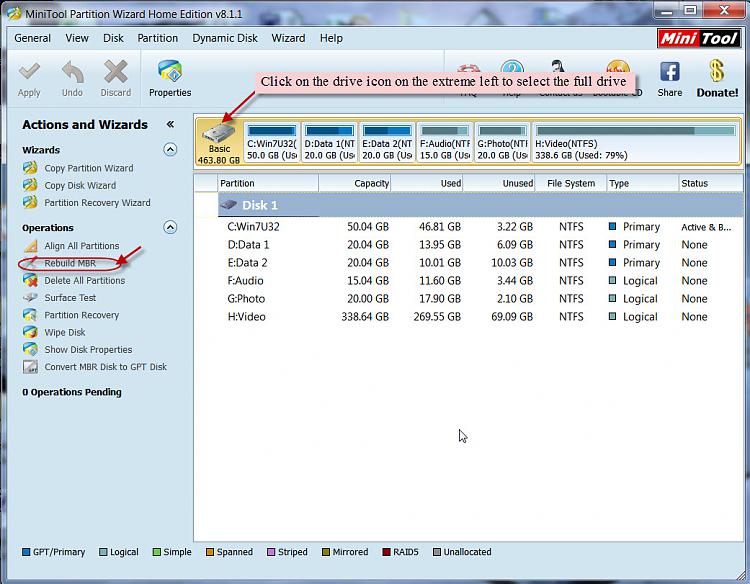Select H:Video block in disk map

(636, 143)
